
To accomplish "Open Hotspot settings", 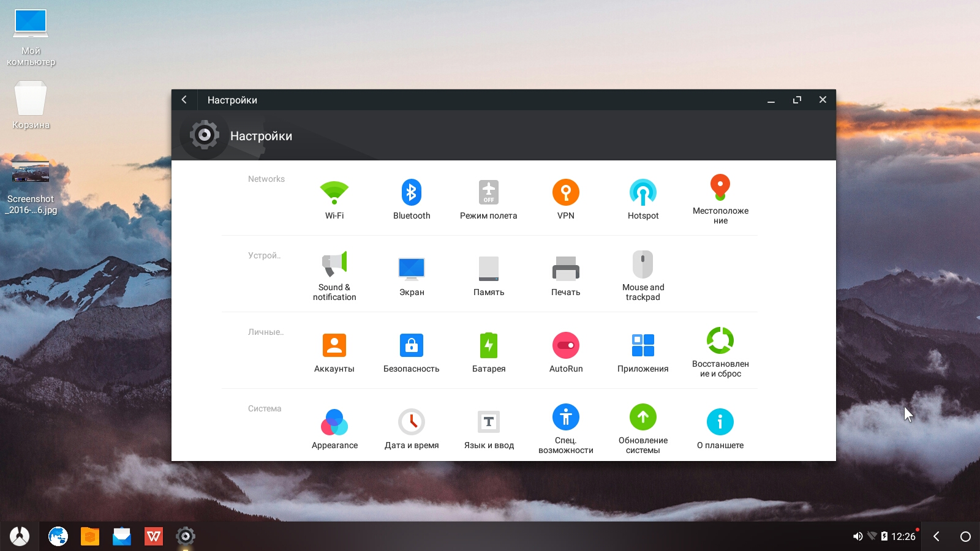I will click(643, 200).
